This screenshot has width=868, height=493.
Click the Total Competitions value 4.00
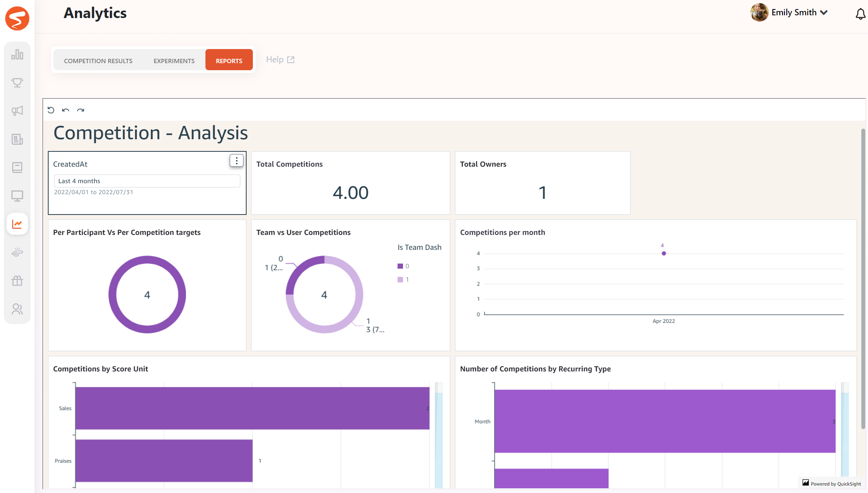click(x=350, y=193)
